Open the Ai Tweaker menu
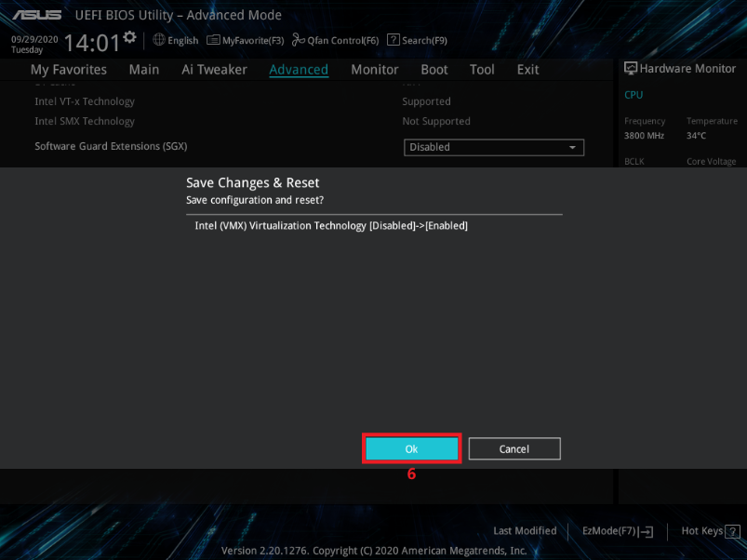Viewport: 747px width, 560px height. coord(214,69)
